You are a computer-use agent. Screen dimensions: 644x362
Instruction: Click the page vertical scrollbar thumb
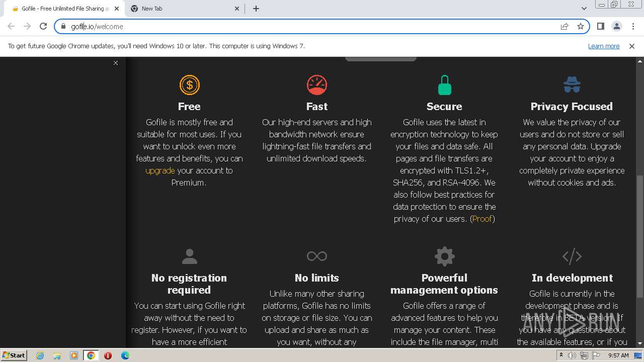[640, 236]
